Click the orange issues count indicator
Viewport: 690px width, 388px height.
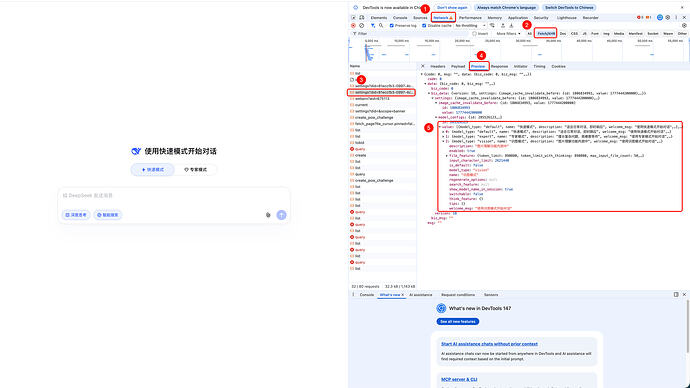tap(648, 18)
